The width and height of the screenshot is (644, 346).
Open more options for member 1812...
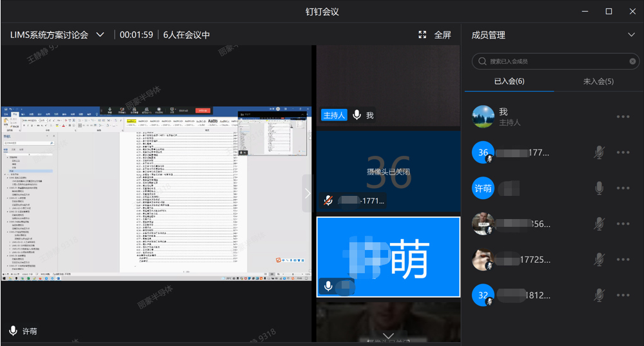pyautogui.click(x=623, y=296)
